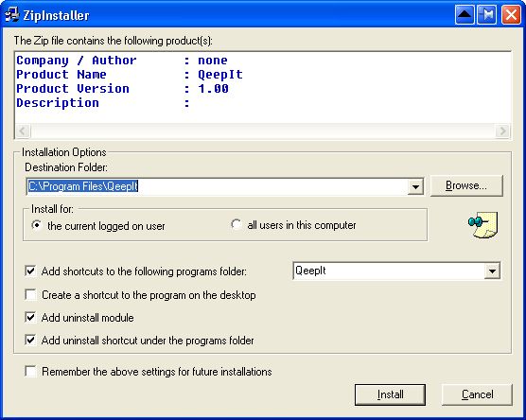Viewport: 526px width, 420px height.
Task: Click the Cancel button
Action: (477, 394)
